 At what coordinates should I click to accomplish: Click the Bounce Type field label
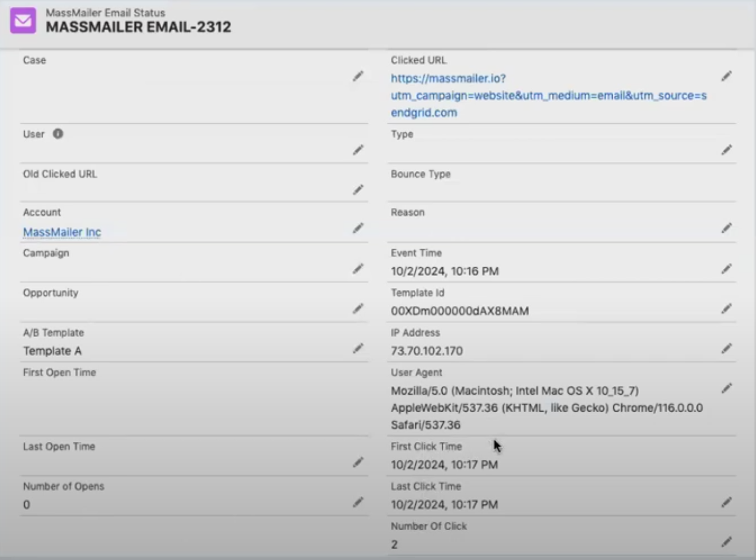point(420,174)
